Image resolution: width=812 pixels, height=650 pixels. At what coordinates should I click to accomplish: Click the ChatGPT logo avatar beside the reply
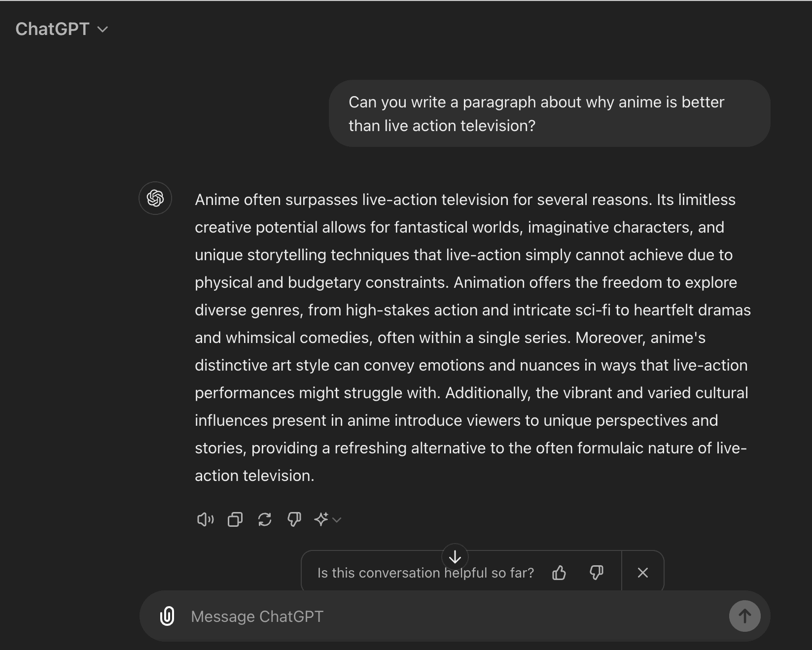(155, 198)
